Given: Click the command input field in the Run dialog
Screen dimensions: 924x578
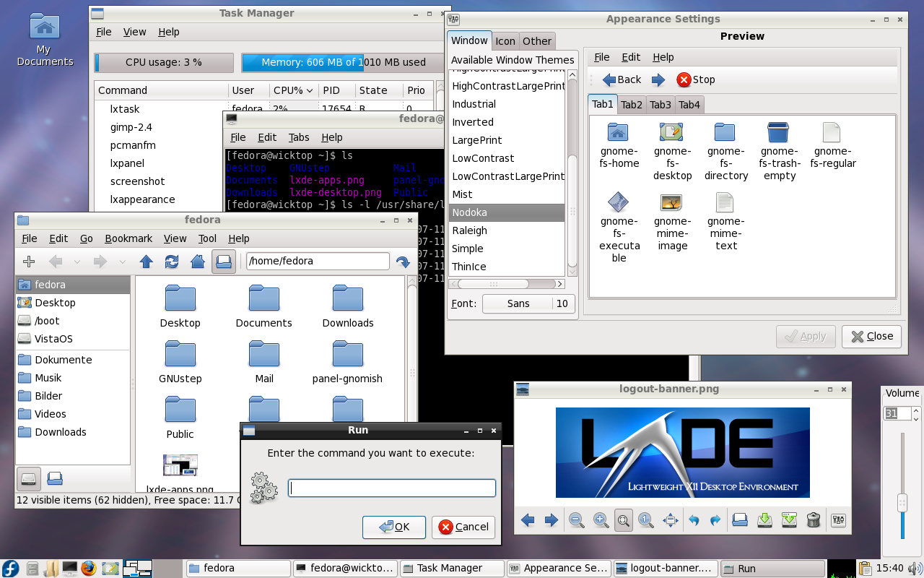Looking at the screenshot, I should tap(392, 488).
